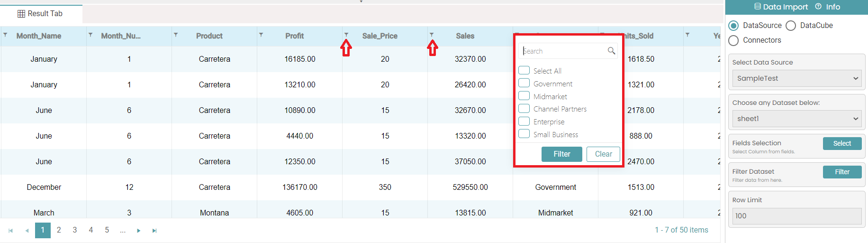Viewport: 868px width, 243px height.
Task: Tick the Select All checkbox
Action: [x=524, y=70]
